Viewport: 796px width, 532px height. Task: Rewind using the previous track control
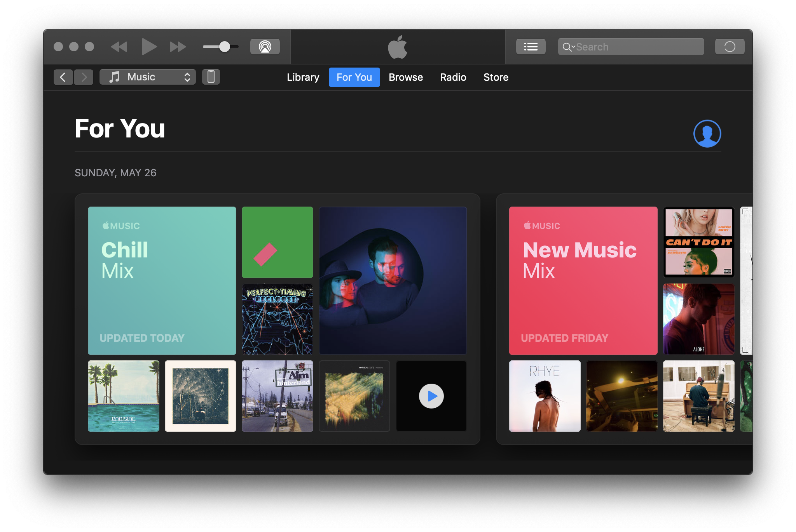(x=119, y=47)
